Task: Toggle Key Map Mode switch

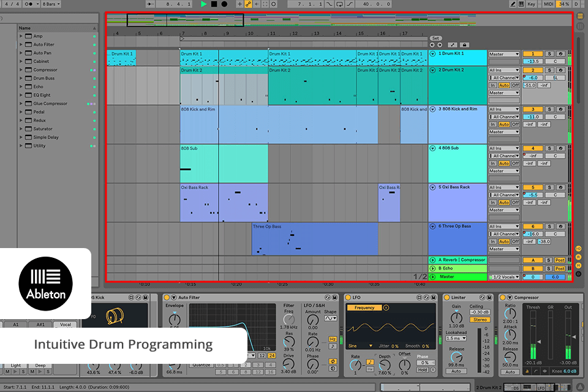Action: coord(532,4)
